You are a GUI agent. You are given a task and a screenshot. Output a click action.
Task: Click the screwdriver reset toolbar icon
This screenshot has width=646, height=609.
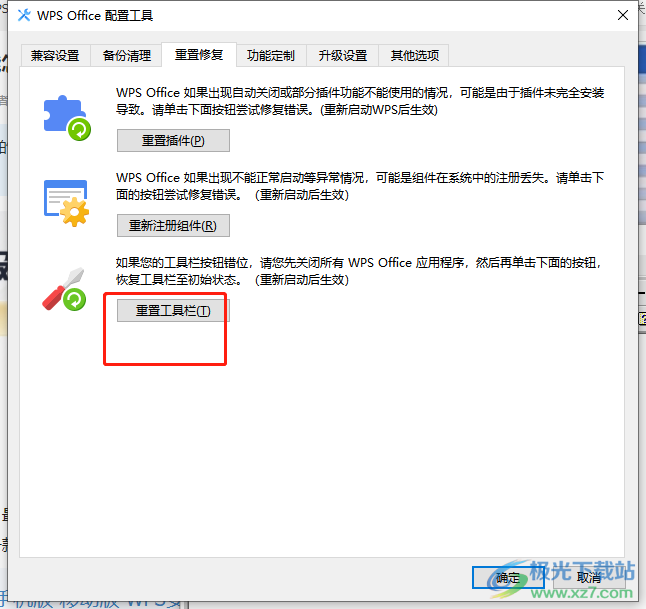[64, 289]
